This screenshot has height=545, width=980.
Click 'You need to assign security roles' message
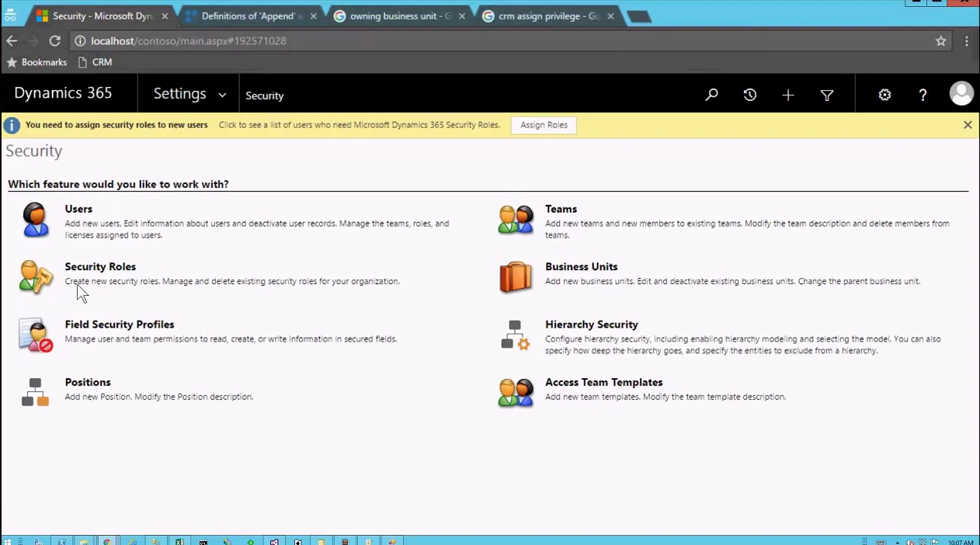point(116,125)
